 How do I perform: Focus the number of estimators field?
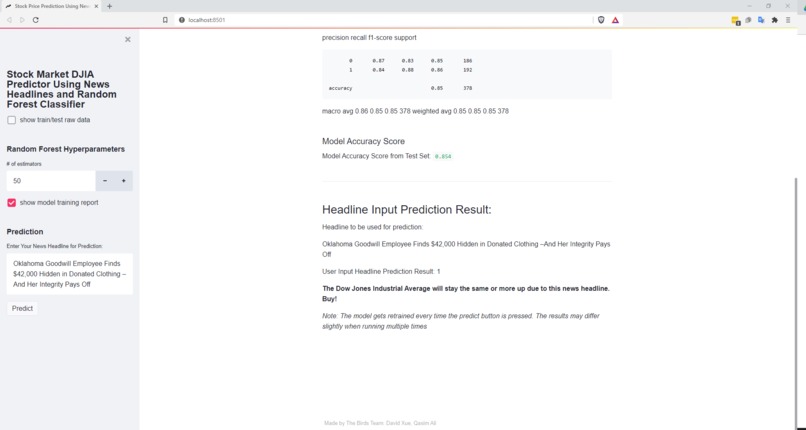tap(51, 181)
